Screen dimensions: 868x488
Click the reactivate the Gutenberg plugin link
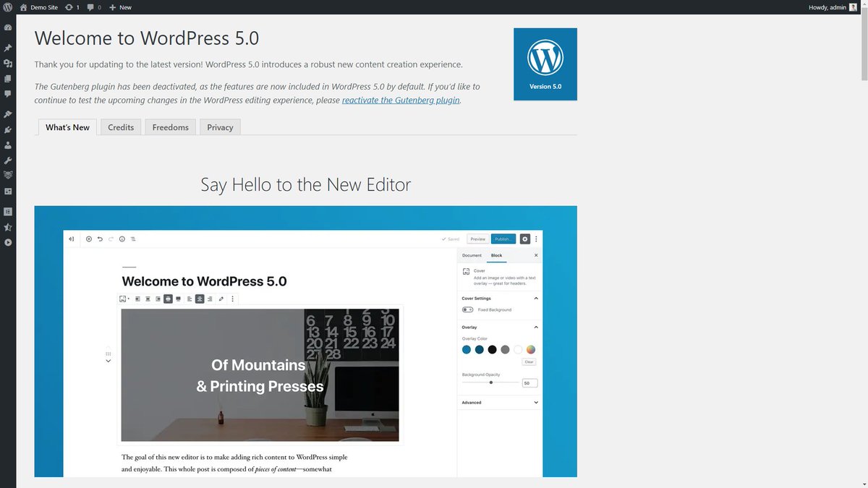400,100
